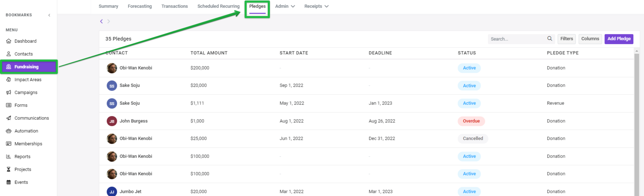Switch to the Transactions tab
The image size is (644, 196).
pyautogui.click(x=175, y=6)
